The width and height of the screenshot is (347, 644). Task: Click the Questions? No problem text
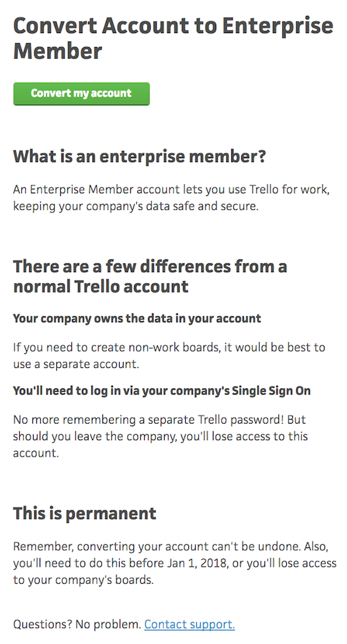(x=77, y=624)
